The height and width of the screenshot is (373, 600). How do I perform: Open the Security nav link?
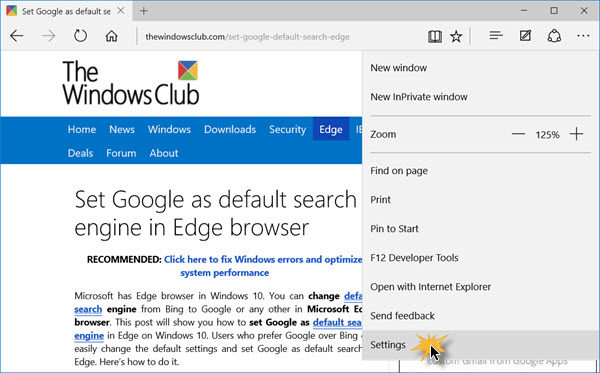(287, 130)
